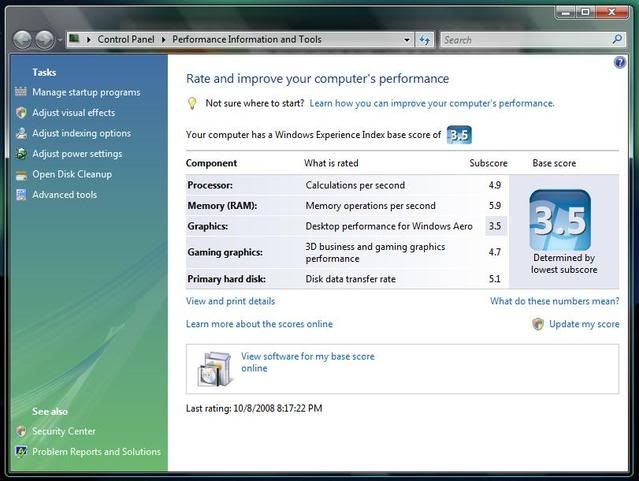Screen dimensions: 639x481
Task: Click the magnifying glass search icon
Action: pyautogui.click(x=617, y=39)
